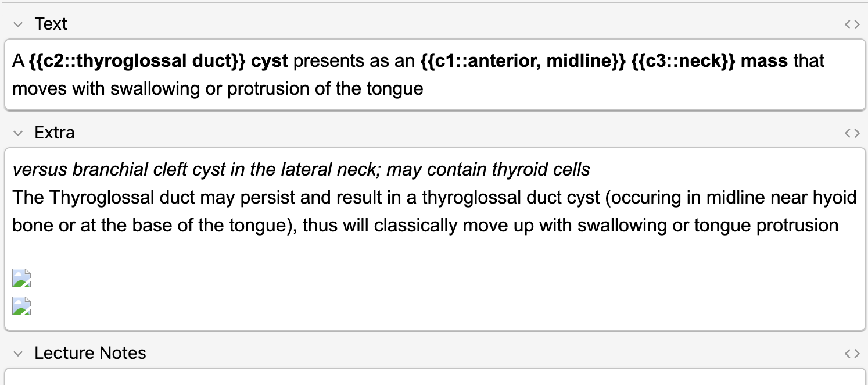The width and height of the screenshot is (868, 385).
Task: Toggle HTML editor for the Extra field
Action: (x=852, y=133)
